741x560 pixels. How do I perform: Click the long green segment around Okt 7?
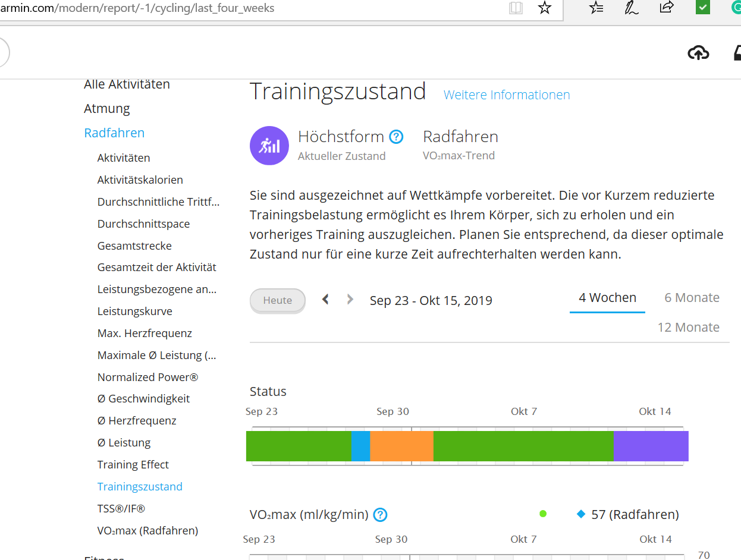pyautogui.click(x=523, y=446)
